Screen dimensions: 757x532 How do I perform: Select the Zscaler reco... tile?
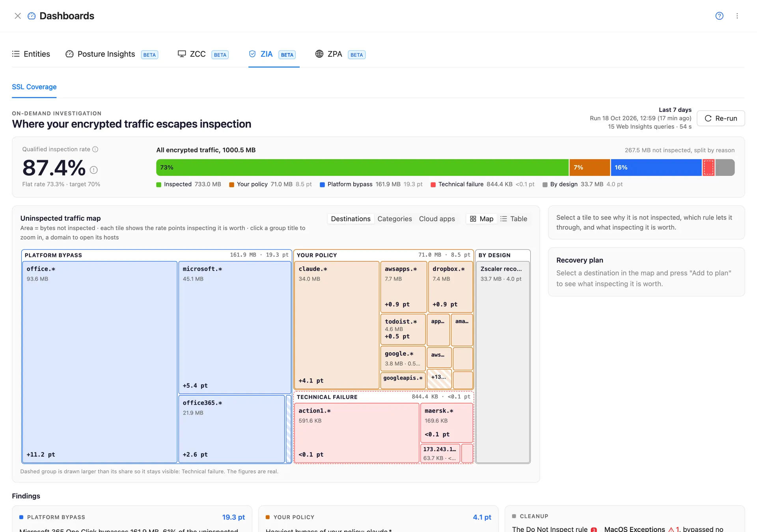[x=503, y=362]
